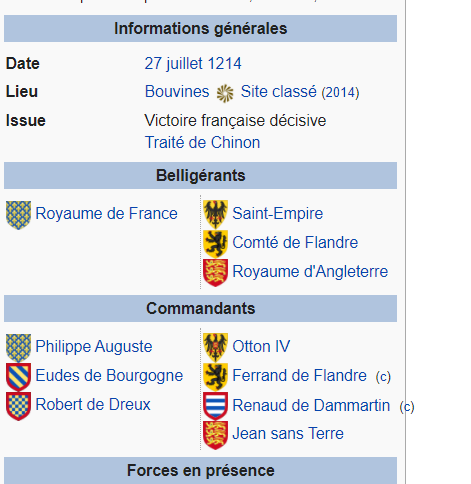Screen dimensions: 471x484
Task: Click the eagle shield beside Otton IV
Action: (216, 347)
